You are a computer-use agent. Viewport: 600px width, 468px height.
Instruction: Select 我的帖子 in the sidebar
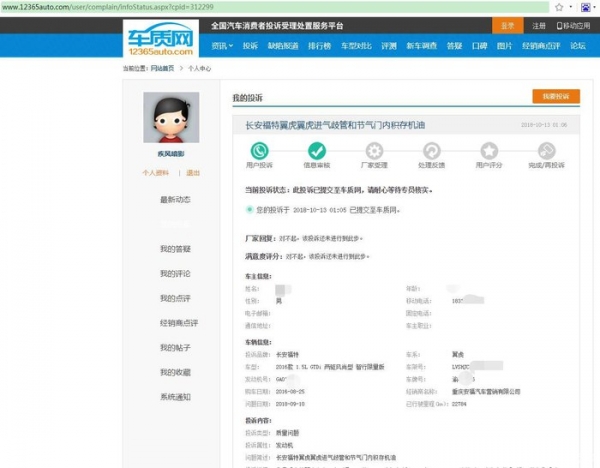(x=175, y=347)
